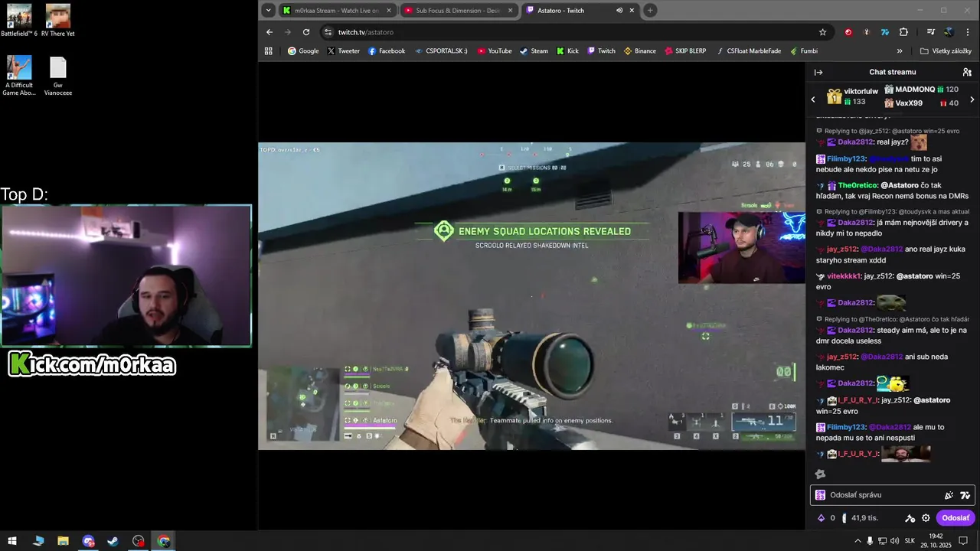Close the m0rkaa Stream tab
Screen dimensions: 980x551
click(x=389, y=11)
